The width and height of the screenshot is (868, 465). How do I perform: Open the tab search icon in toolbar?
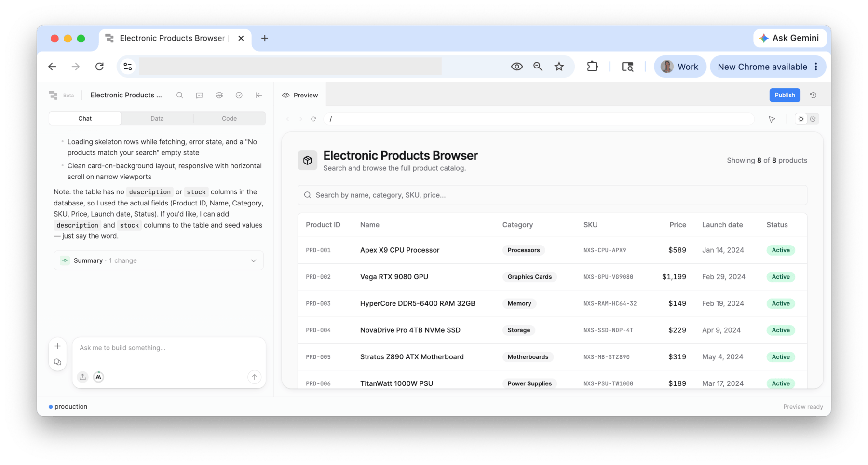click(627, 67)
